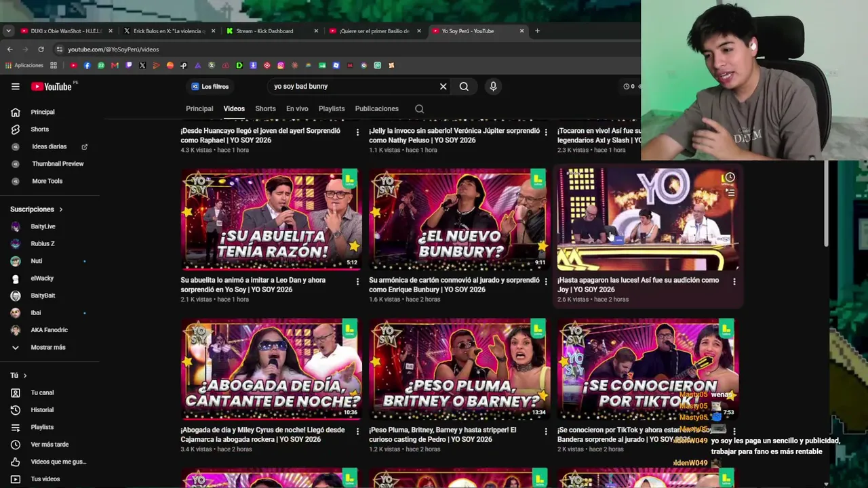Open the Twitch bookmark
Viewport: 868px width, 488px height.
(x=129, y=66)
